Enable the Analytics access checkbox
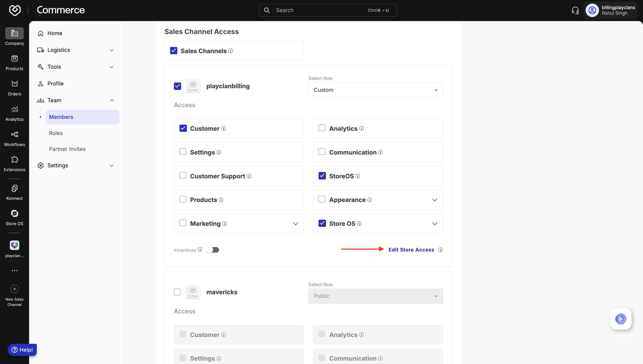The image size is (643, 364). pos(322,128)
